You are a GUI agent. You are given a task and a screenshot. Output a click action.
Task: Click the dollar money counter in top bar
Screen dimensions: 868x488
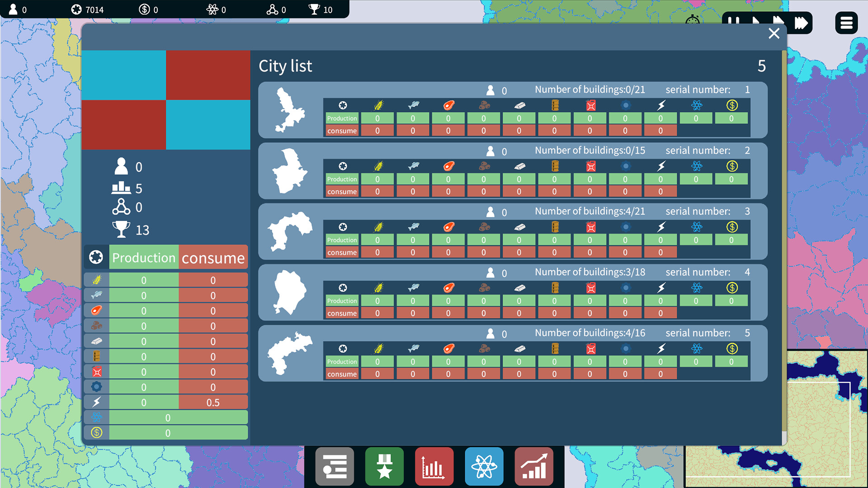[149, 9]
